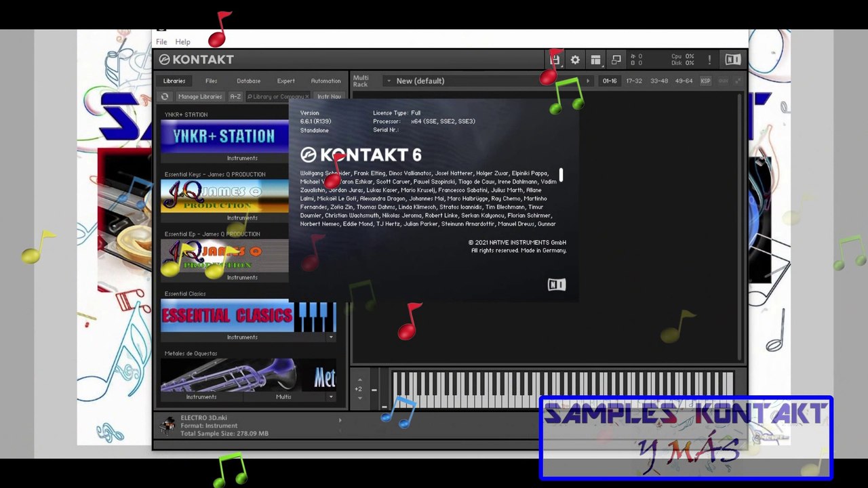
Task: Select rack page 01-16
Action: [x=610, y=81]
